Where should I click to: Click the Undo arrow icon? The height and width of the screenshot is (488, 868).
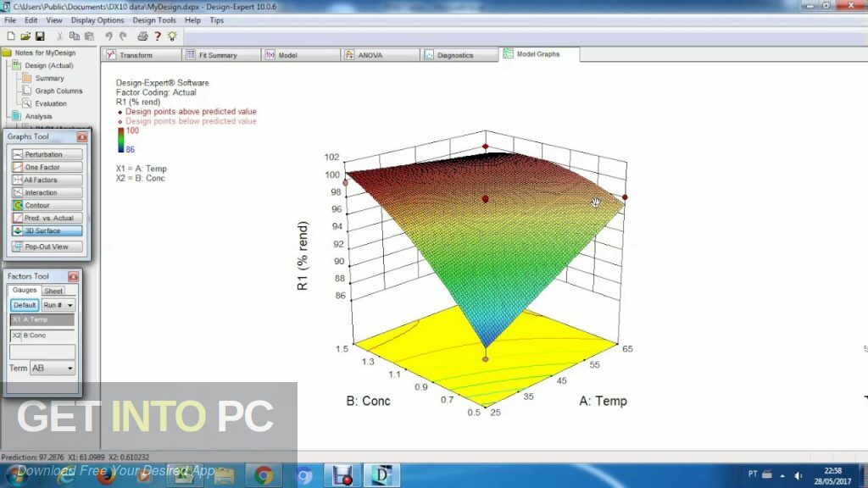coord(108,36)
